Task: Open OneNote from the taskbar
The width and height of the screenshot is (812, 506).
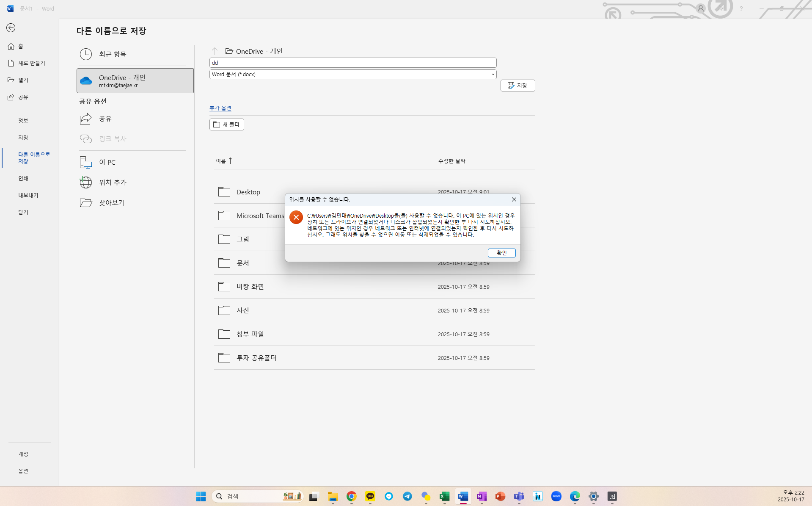Action: [x=482, y=496]
